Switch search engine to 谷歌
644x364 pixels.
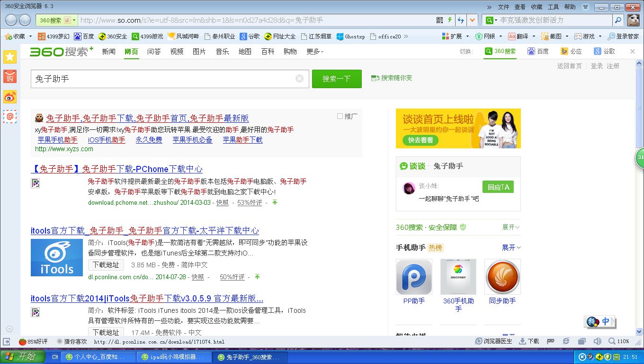605,51
